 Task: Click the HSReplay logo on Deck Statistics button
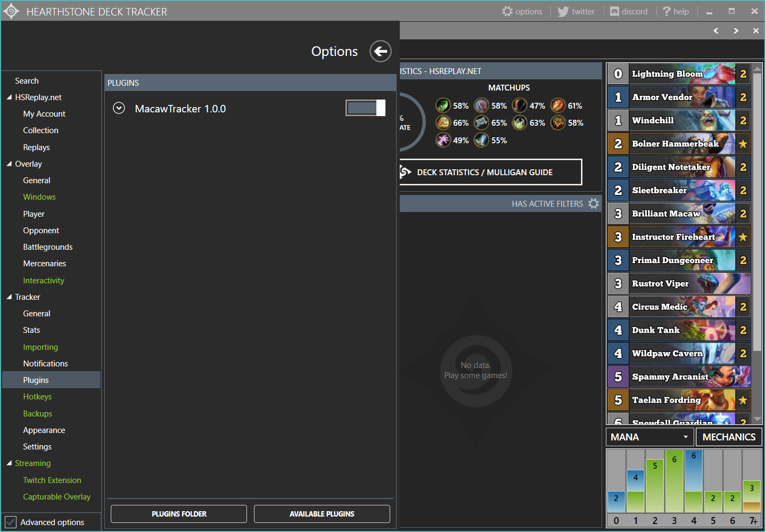click(x=406, y=172)
